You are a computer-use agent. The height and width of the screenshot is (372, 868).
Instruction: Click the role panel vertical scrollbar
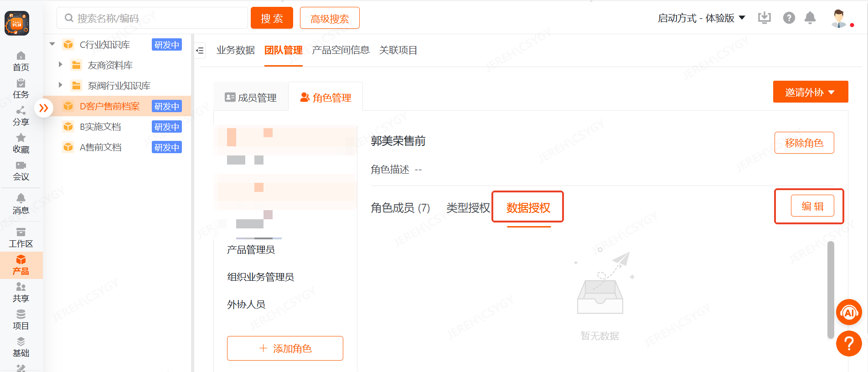click(831, 290)
